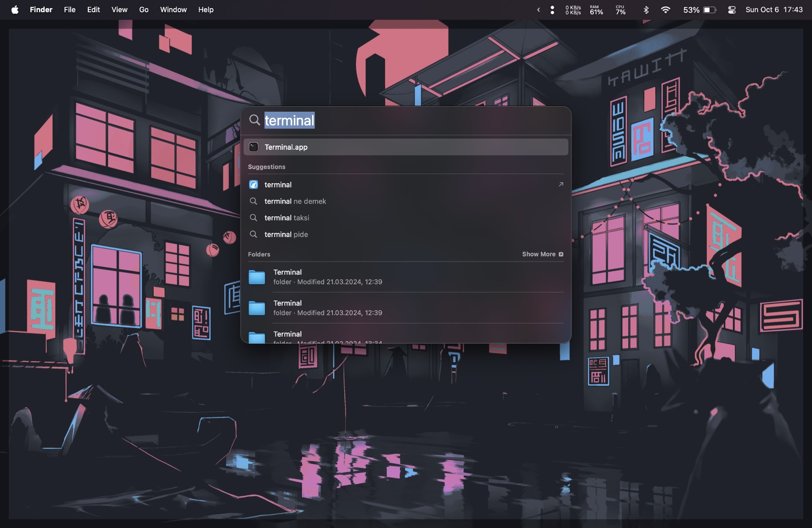Select Safari suggestion 'terminal'
Viewport: 812px width, 528px height.
(405, 185)
